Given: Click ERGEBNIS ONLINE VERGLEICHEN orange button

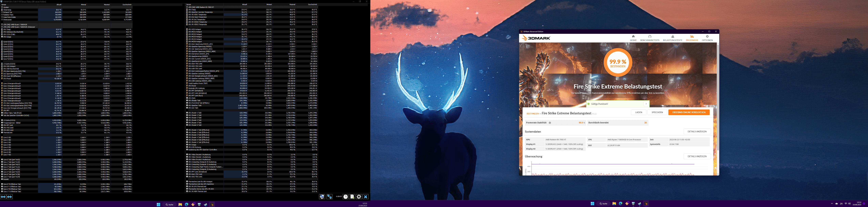Looking at the screenshot, I should click(x=689, y=112).
